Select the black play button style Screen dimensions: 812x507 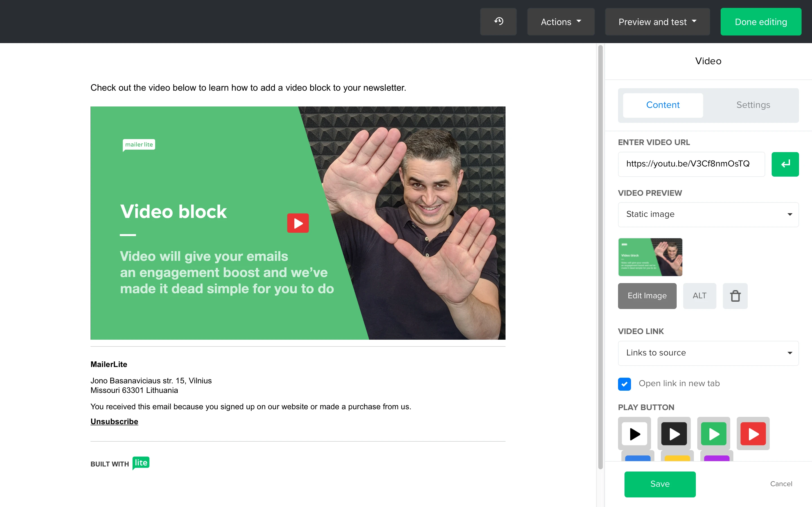pos(674,433)
